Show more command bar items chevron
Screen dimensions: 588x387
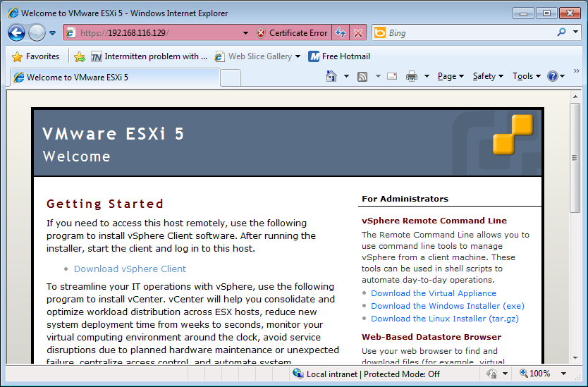[577, 71]
